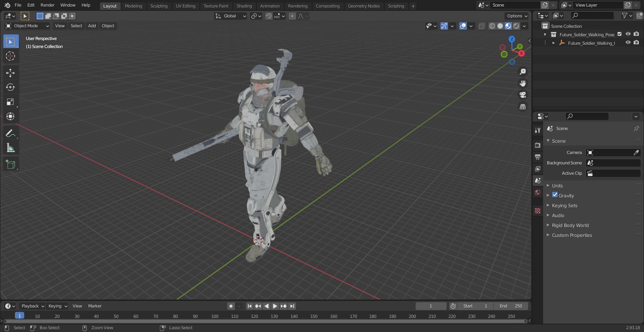
Task: Pick the Measure ruler tool
Action: pyautogui.click(x=10, y=148)
